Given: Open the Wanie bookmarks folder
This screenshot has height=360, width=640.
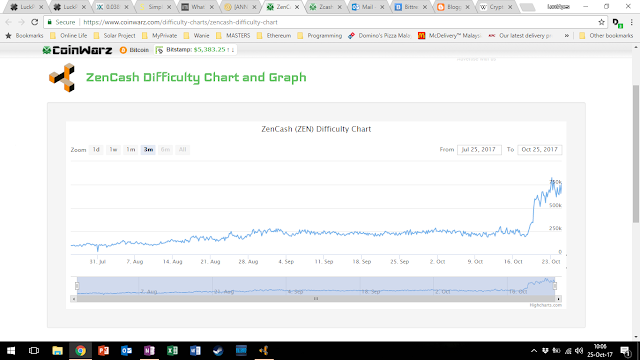Looking at the screenshot, I should tap(196, 36).
